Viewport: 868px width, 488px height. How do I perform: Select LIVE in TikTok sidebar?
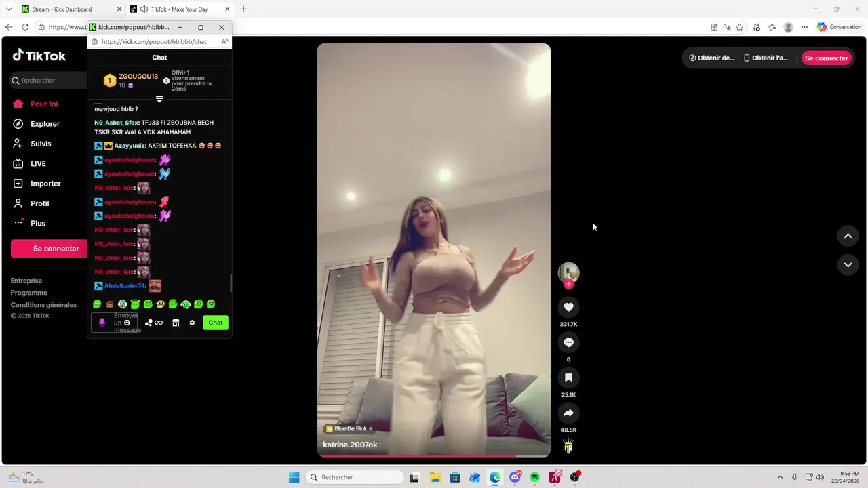coord(38,163)
